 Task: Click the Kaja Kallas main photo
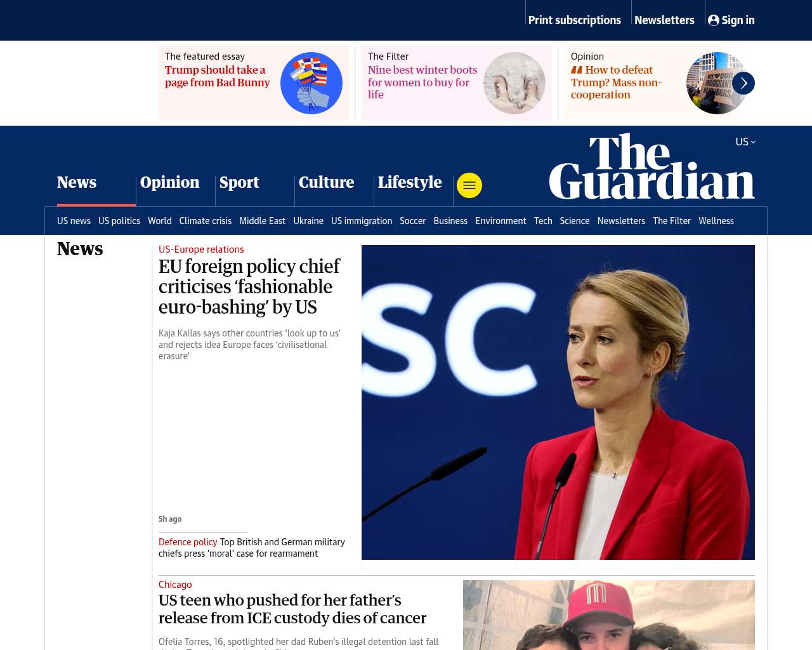(558, 402)
